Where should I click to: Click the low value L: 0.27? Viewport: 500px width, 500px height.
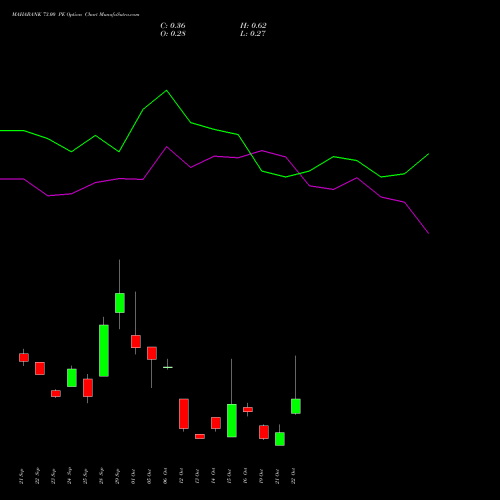pyautogui.click(x=253, y=34)
